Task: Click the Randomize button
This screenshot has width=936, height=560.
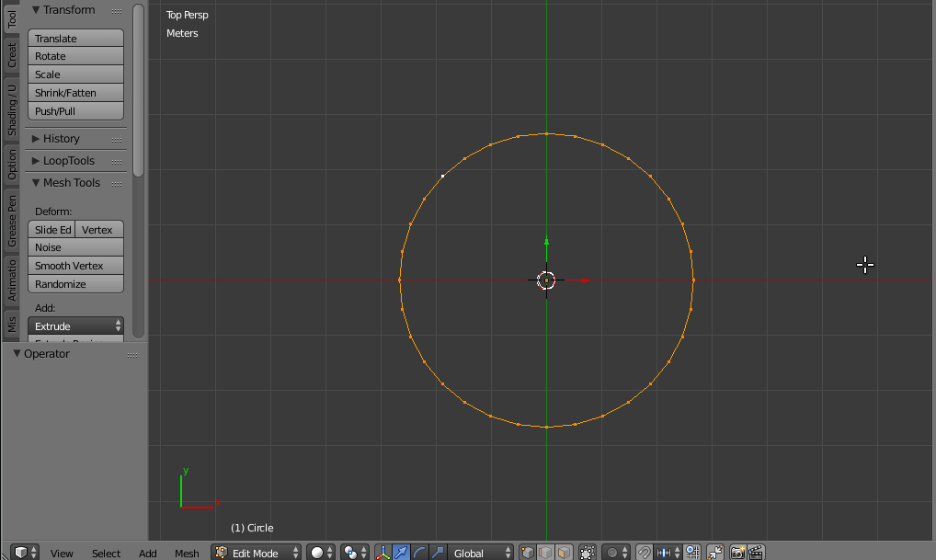Action: [x=75, y=284]
